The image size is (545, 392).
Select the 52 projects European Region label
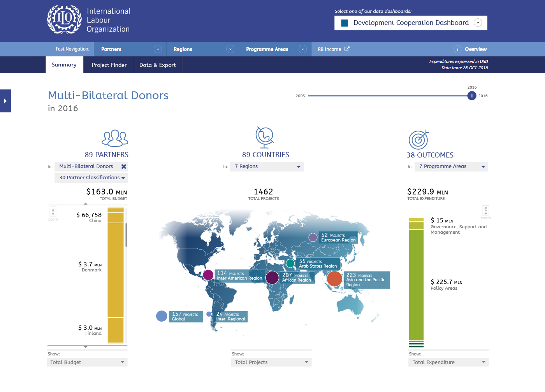pos(338,238)
